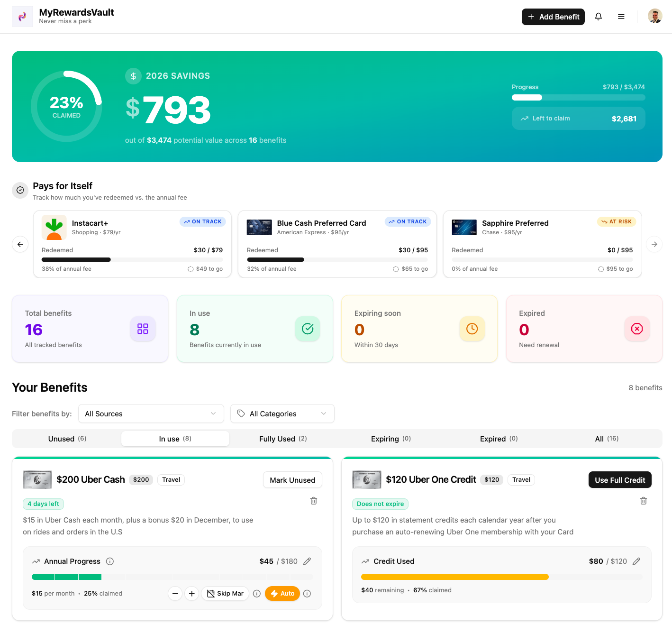Click the right arrow in Pays for Itself
The image size is (672, 625).
coord(654,244)
